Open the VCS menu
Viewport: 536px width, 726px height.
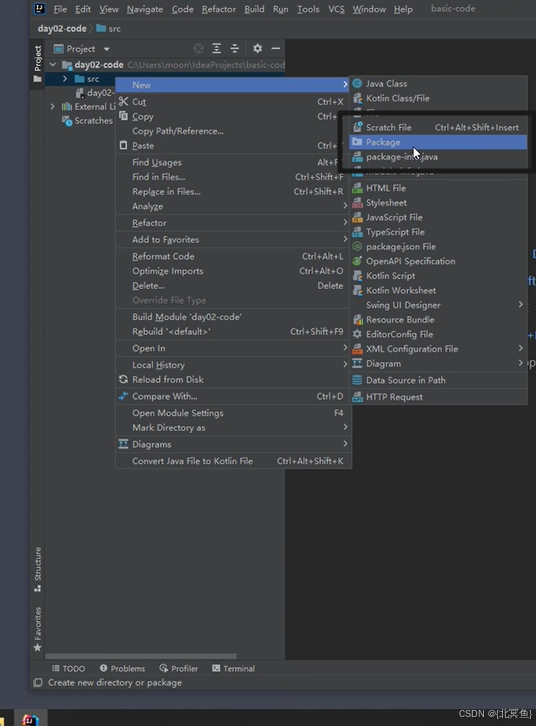(x=336, y=9)
